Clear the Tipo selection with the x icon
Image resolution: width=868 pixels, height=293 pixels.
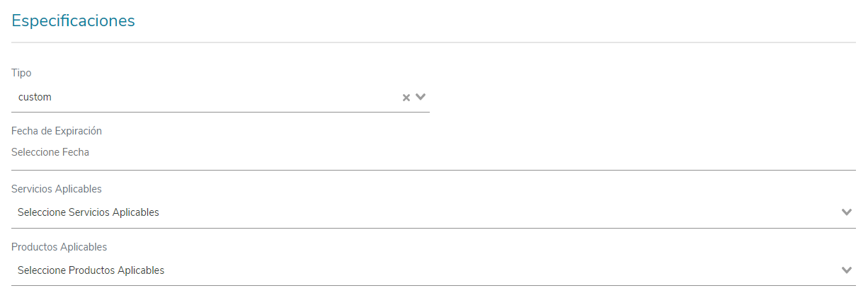click(406, 98)
